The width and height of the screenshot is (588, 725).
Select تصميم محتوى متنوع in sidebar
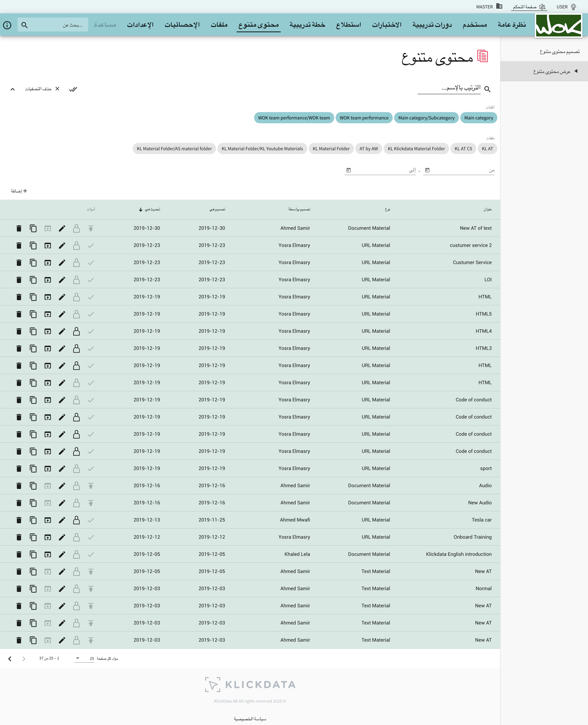point(559,51)
